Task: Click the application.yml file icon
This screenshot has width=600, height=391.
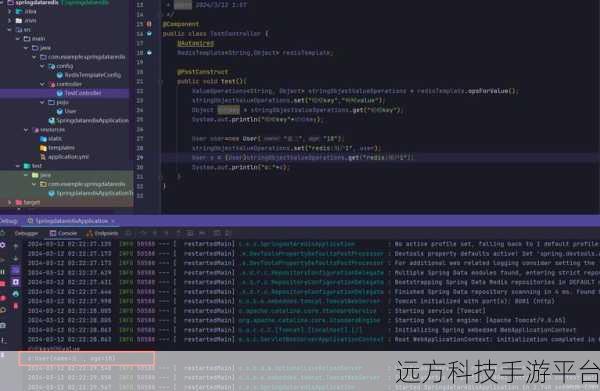Action: 43,157
